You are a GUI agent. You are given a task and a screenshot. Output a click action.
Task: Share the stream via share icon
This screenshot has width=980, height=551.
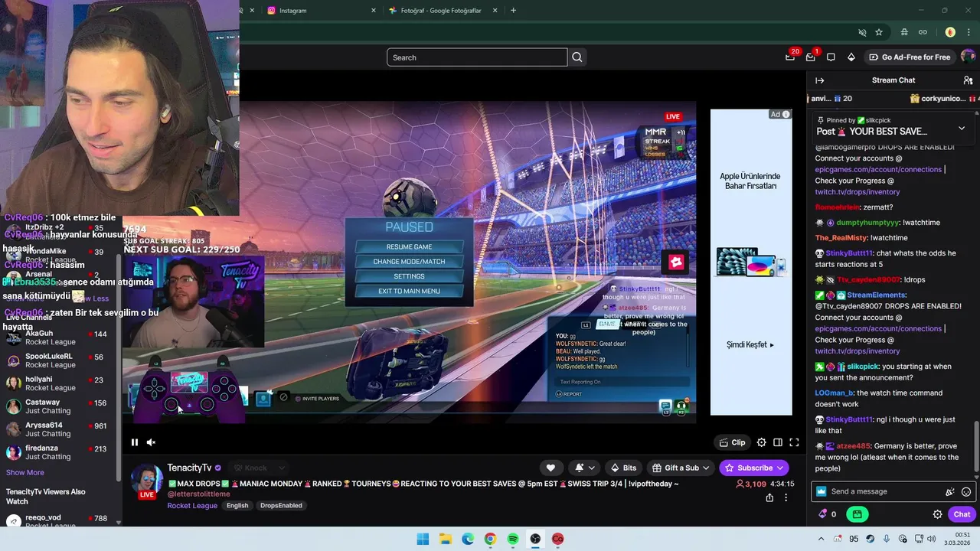point(769,497)
